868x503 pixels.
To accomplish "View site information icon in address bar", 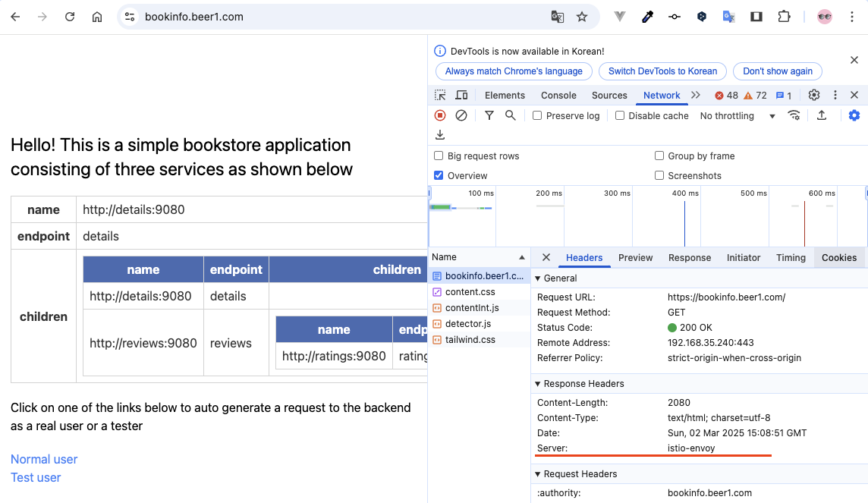I will point(130,17).
